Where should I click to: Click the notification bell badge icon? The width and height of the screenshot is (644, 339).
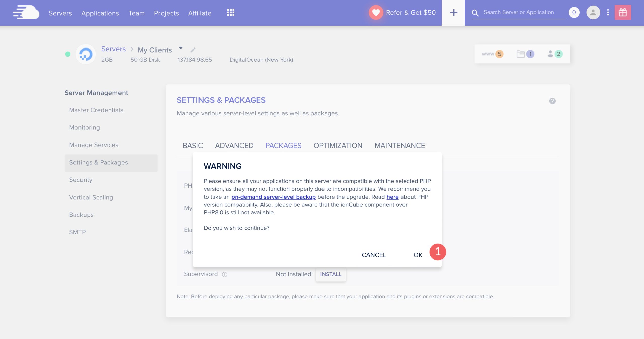575,12
